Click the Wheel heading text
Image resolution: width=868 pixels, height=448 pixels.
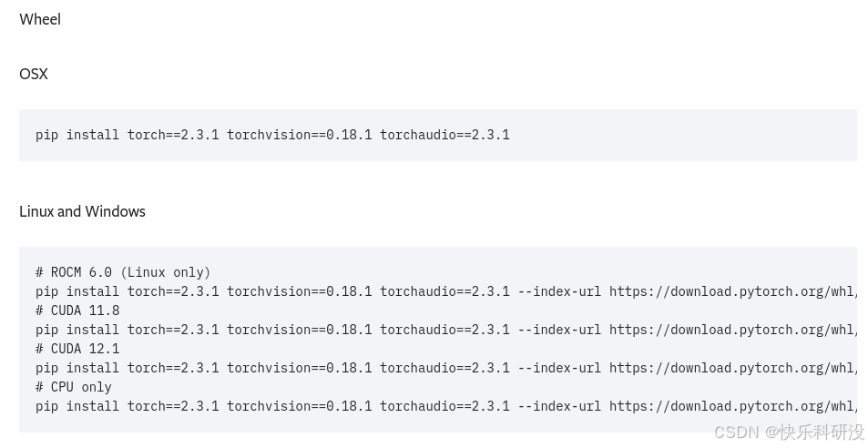click(40, 19)
